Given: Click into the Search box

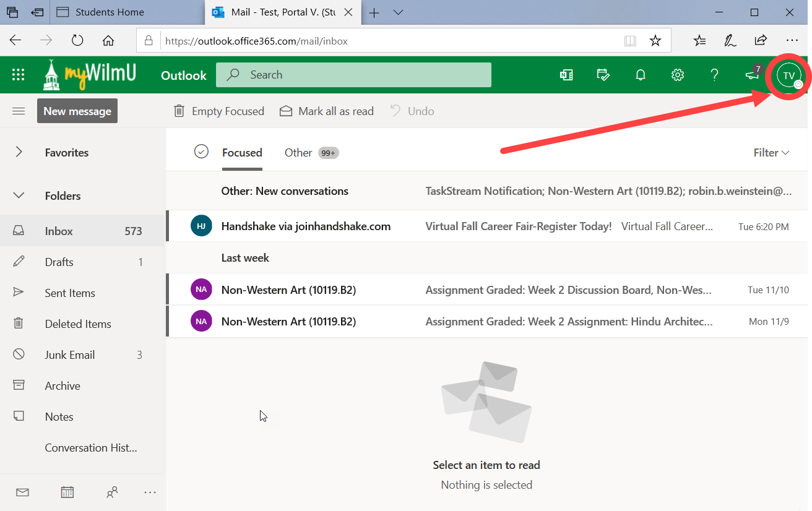Looking at the screenshot, I should coord(353,75).
